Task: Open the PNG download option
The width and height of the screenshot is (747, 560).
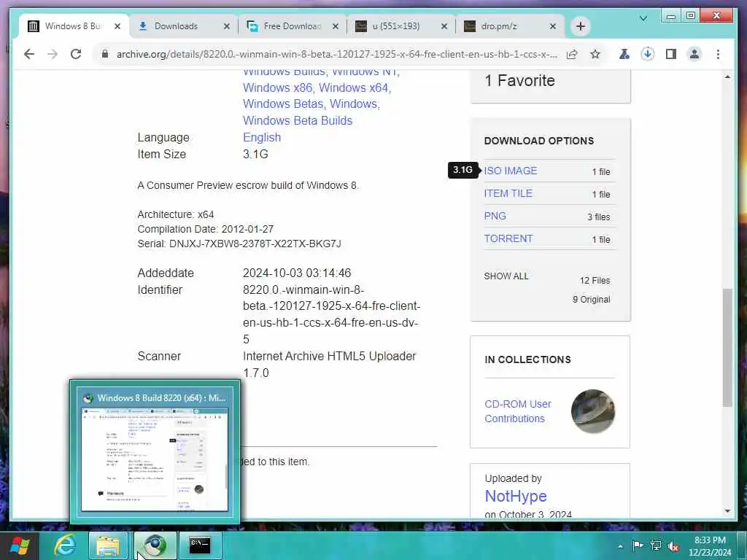Action: 495,216
